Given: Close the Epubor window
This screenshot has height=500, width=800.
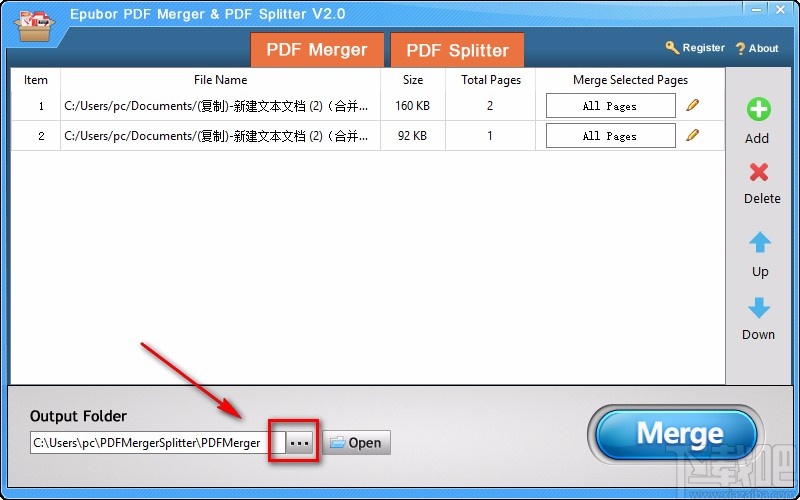Looking at the screenshot, I should tap(781, 9).
